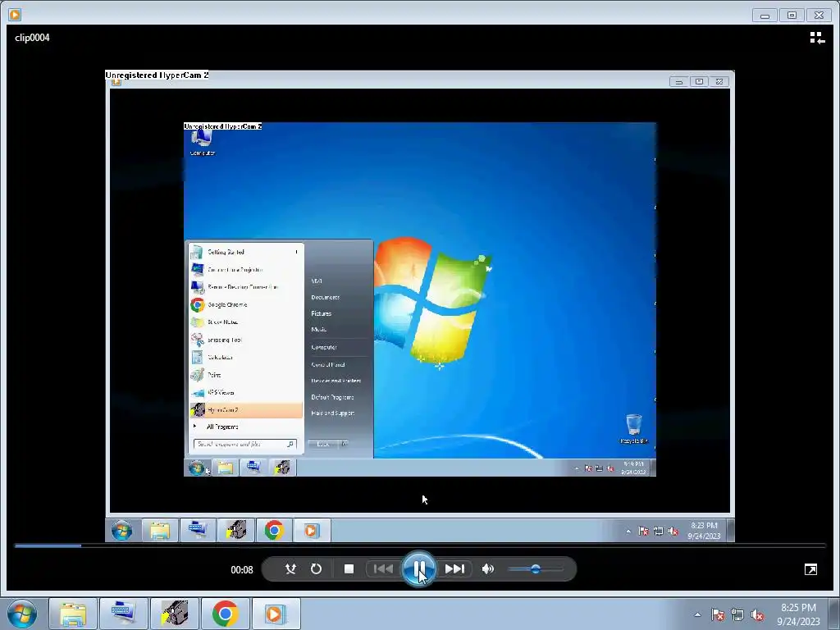This screenshot has width=840, height=630.
Task: Select the Media Player button on the outermost taskbar
Action: (x=276, y=614)
